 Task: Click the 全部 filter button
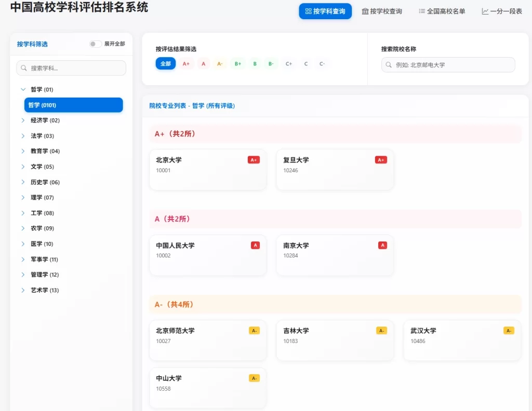point(165,63)
